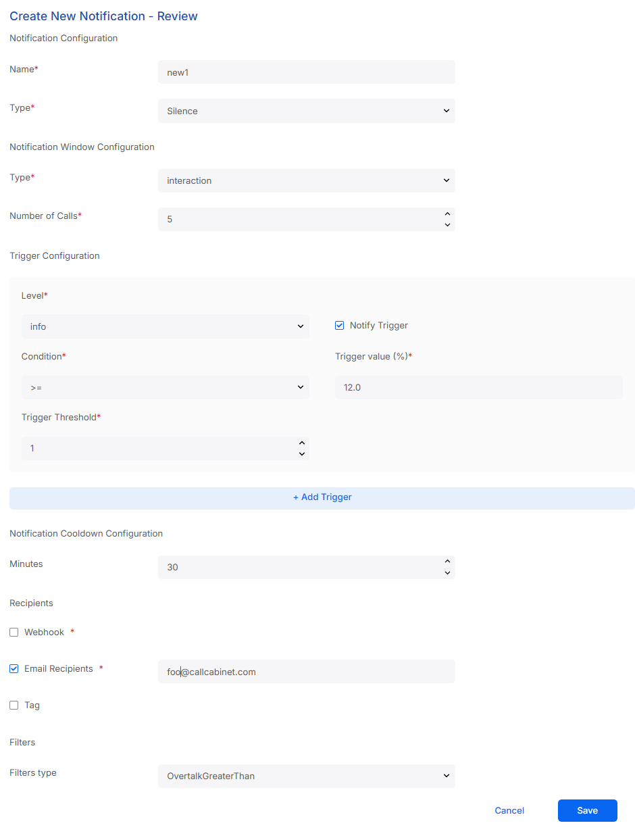Screen dimensions: 635x840
Task: Open the Level dropdown showing info
Action: (x=166, y=326)
